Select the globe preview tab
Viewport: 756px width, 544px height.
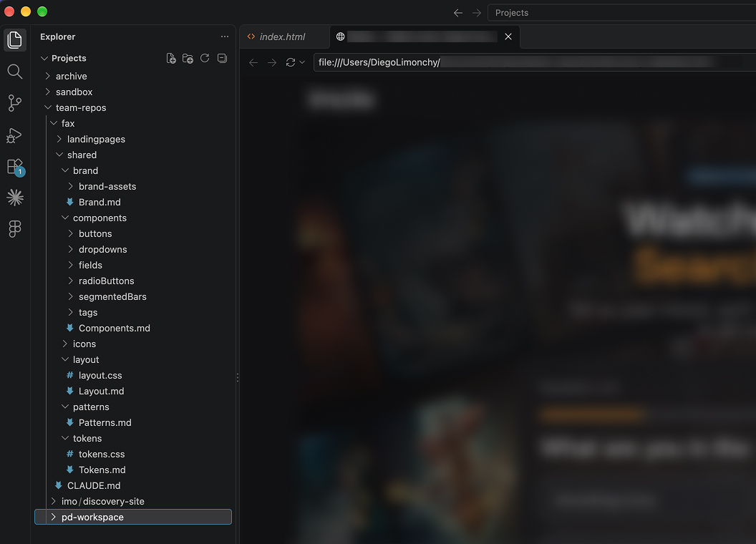[425, 37]
